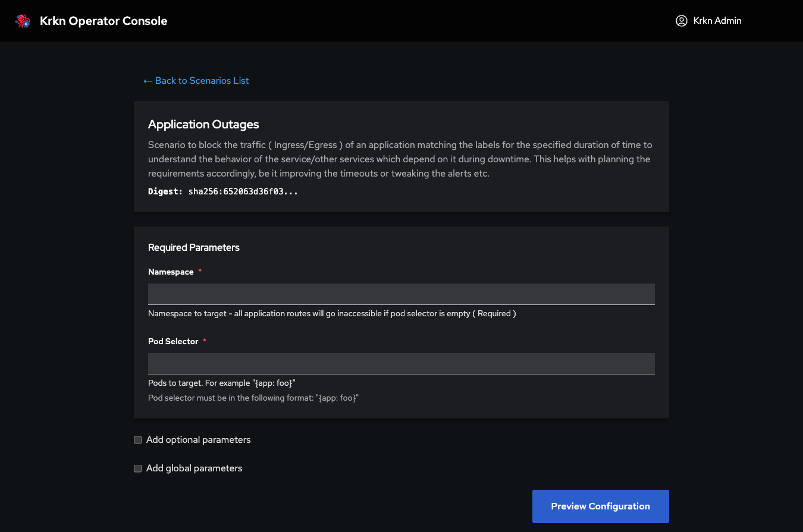Click the left-arrow icon before Back to Scenarios List
This screenshot has height=532, width=803.
tap(148, 80)
